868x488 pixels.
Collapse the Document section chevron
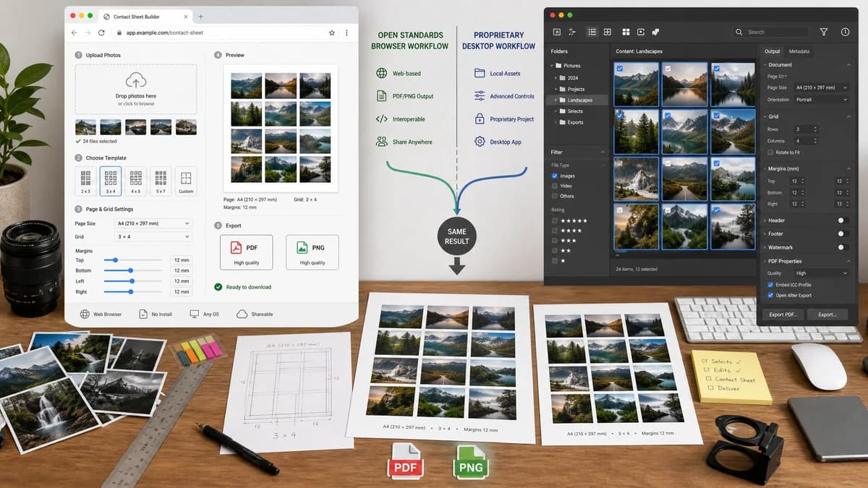coord(848,65)
